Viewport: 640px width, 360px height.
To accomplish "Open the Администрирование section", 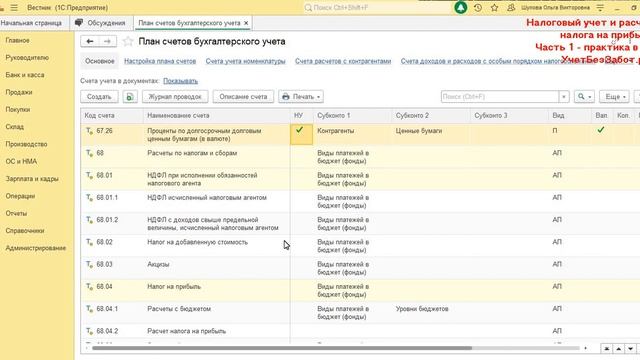I will pos(36,248).
